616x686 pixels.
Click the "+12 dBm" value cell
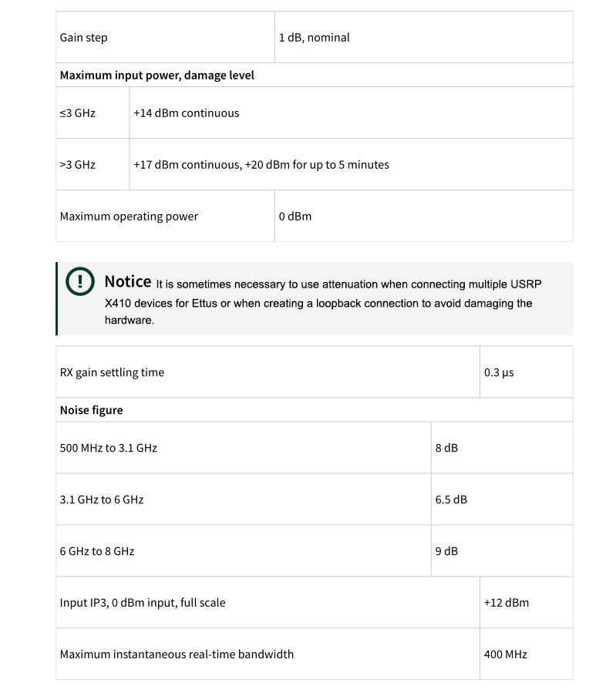[507, 603]
